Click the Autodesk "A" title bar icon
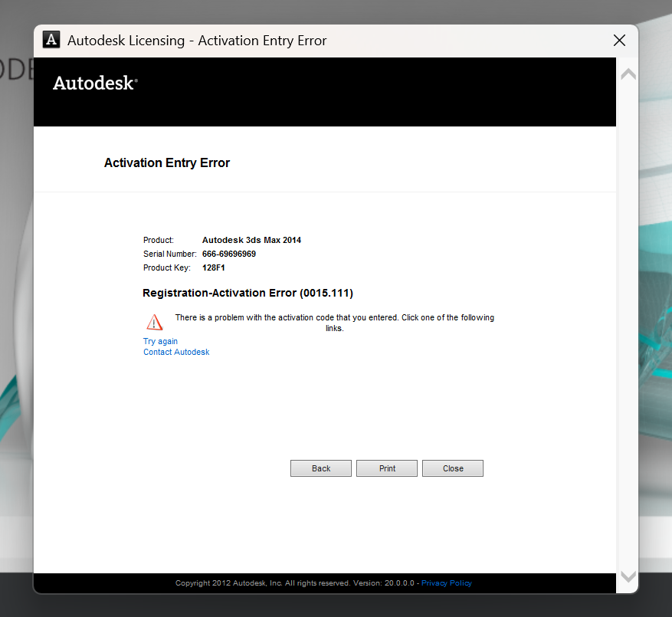The width and height of the screenshot is (672, 617). click(x=51, y=40)
